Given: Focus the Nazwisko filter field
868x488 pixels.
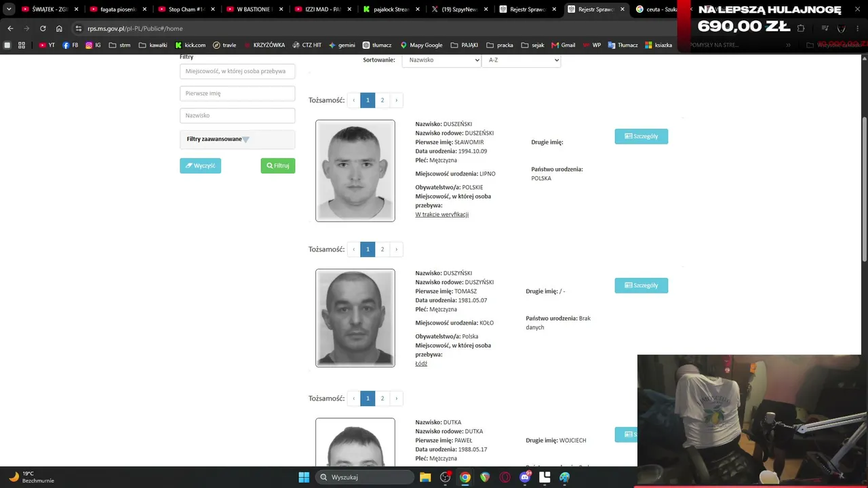Looking at the screenshot, I should coord(237,115).
